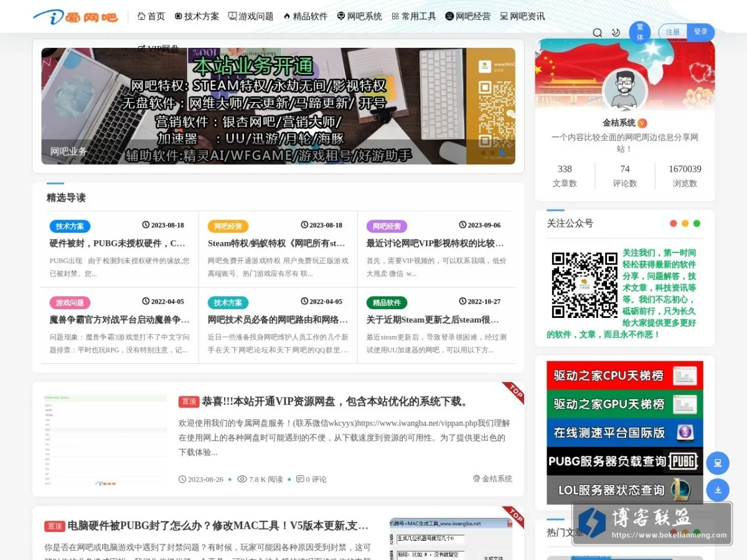Click the comment icon 0 评论
This screenshot has width=747, height=560.
[311, 479]
